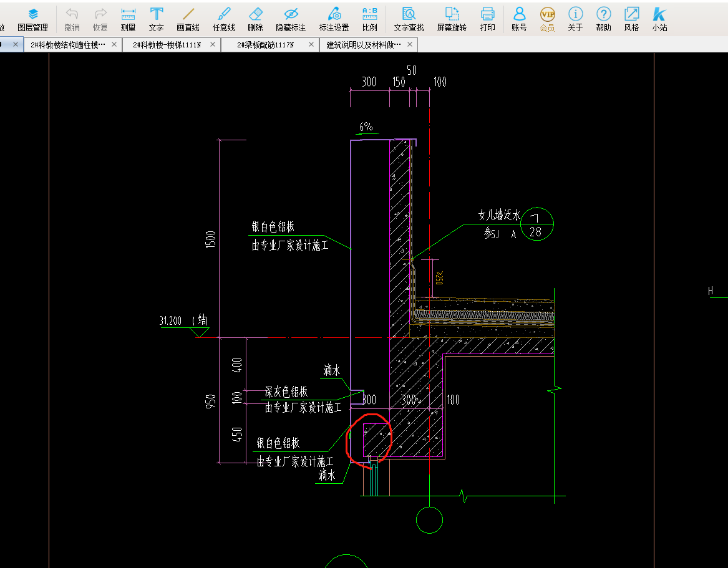This screenshot has width=728, height=568.
Task: Activate the 删除 eraser tool
Action: click(x=255, y=19)
